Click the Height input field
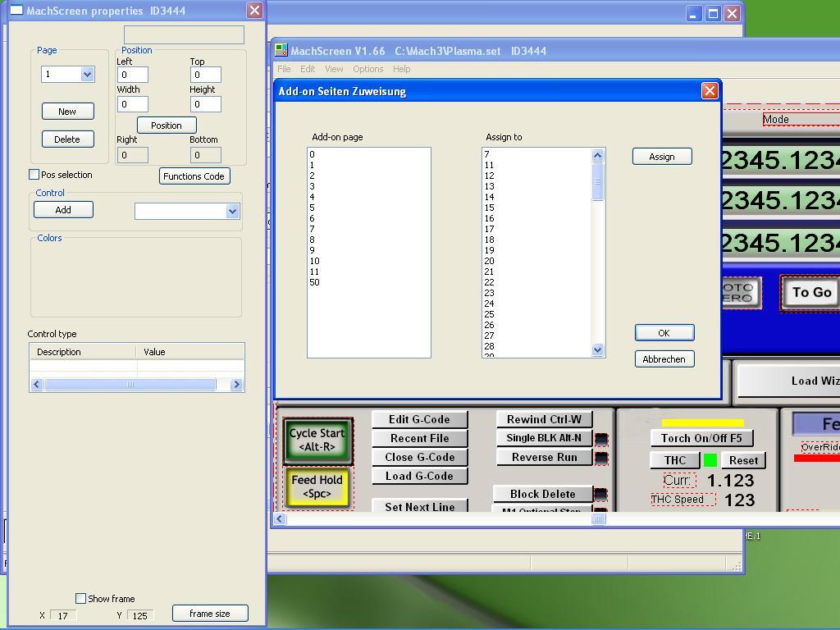This screenshot has width=840, height=630. click(x=206, y=104)
